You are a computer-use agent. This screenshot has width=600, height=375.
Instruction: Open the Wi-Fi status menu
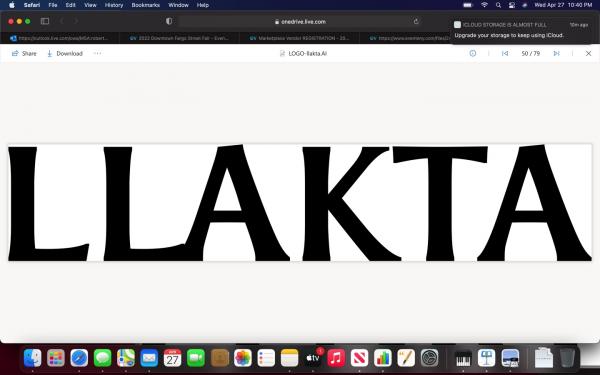tap(484, 5)
